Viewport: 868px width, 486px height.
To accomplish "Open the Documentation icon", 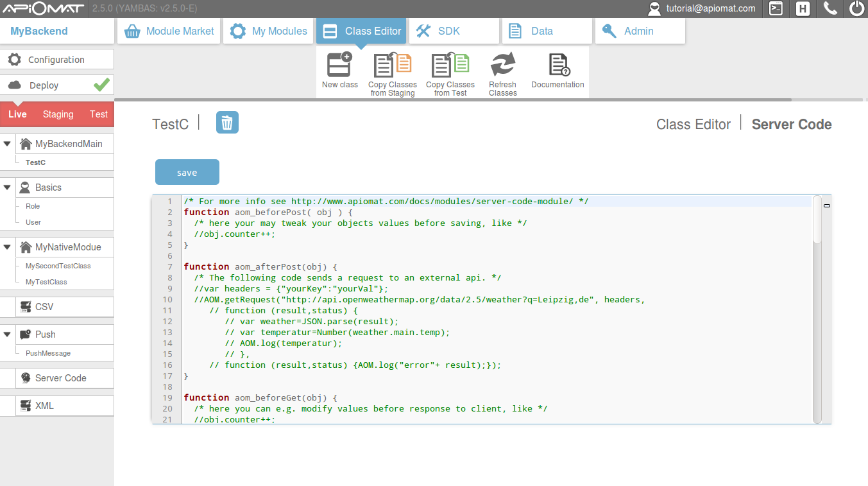I will point(557,65).
